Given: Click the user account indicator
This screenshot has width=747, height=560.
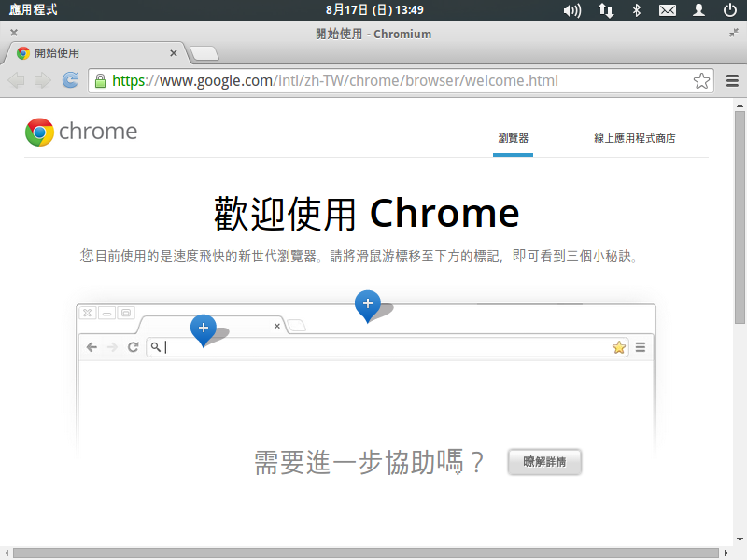Looking at the screenshot, I should pyautogui.click(x=698, y=10).
